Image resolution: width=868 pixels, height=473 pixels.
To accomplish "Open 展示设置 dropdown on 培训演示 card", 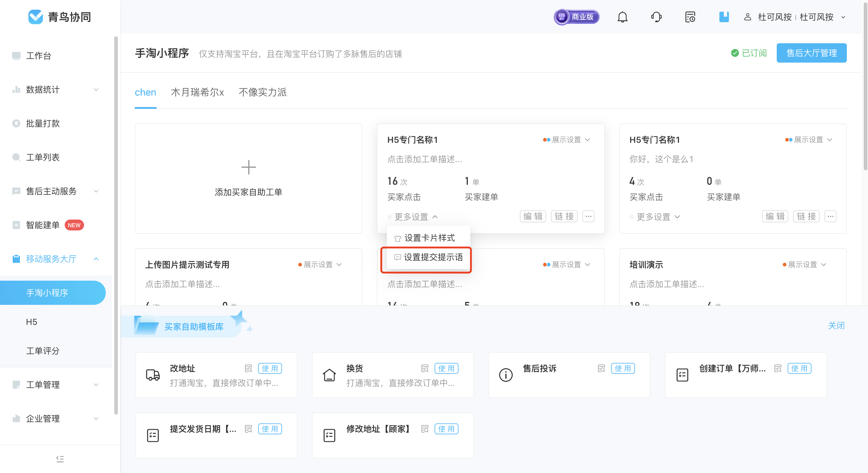I will [x=805, y=265].
